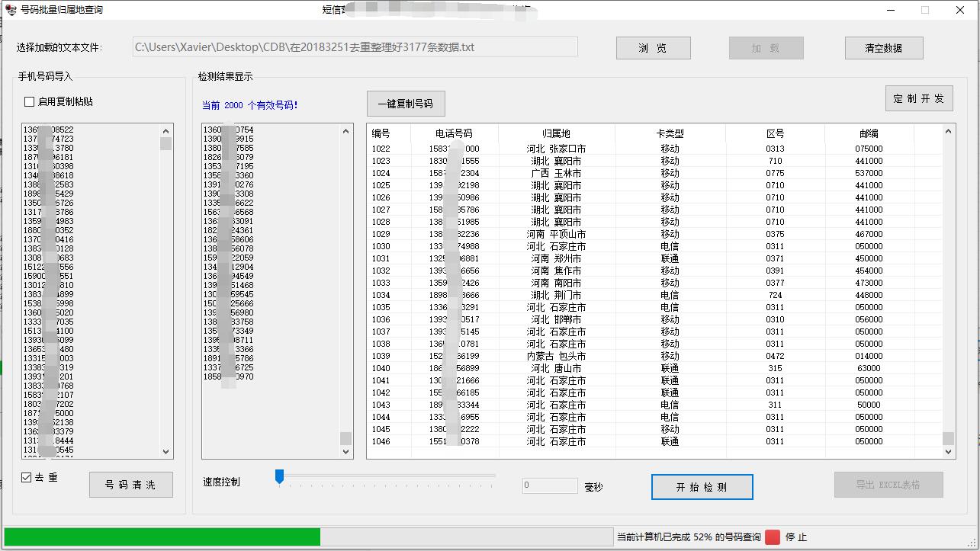Click the 号码清洗 button
This screenshot has width=980, height=551.
(131, 485)
